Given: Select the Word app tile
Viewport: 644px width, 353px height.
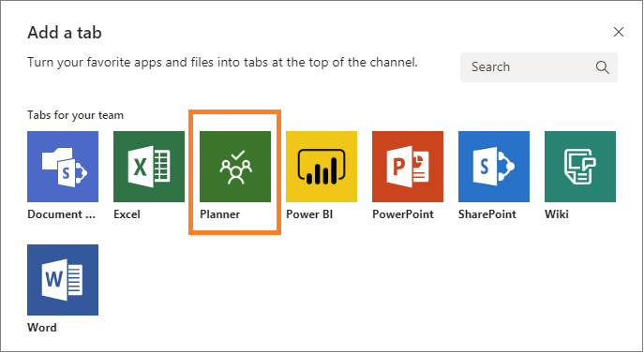Looking at the screenshot, I should 63,280.
